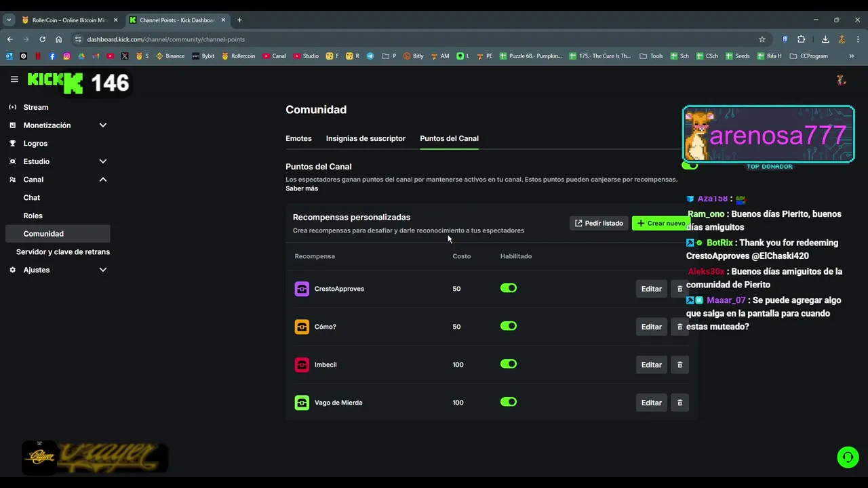Expand the Monetización sidebar section
Viewport: 868px width, 488px height.
tap(103, 125)
